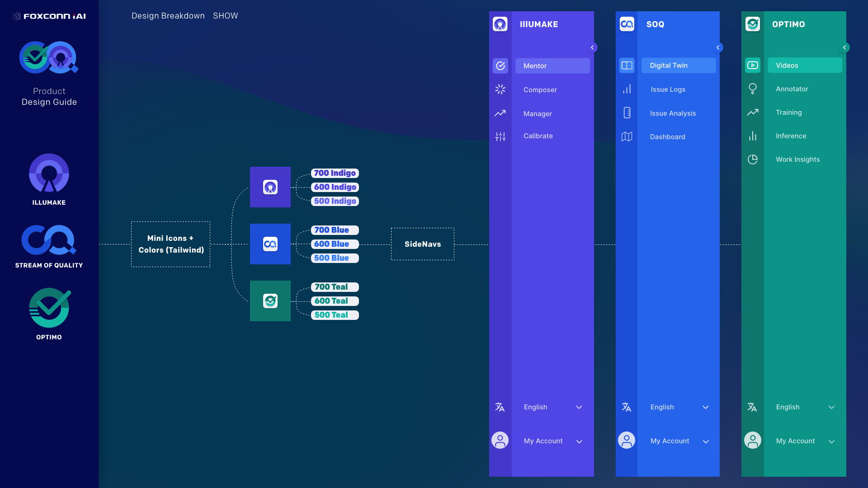The image size is (868, 488).
Task: Click the translate icon in IllUMAKE sidenav
Action: coord(500,407)
